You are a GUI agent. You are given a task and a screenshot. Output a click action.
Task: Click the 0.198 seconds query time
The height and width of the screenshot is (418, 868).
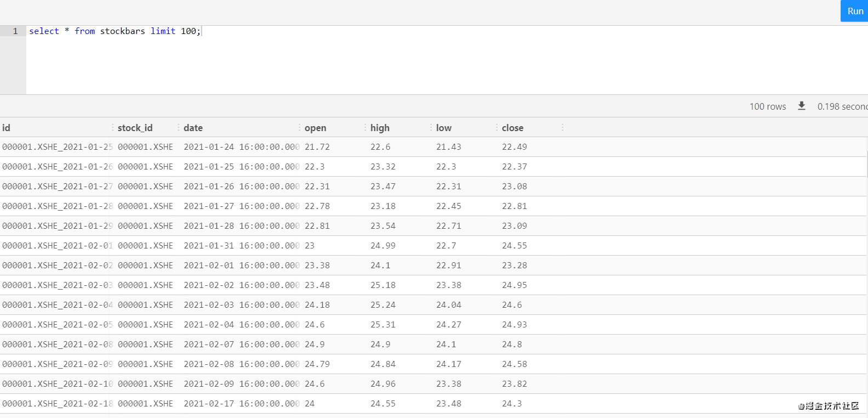(842, 106)
